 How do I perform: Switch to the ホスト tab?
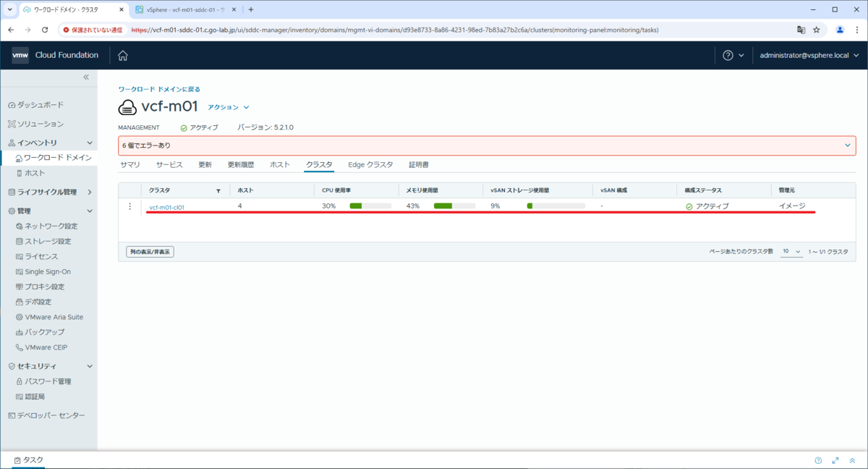(280, 165)
